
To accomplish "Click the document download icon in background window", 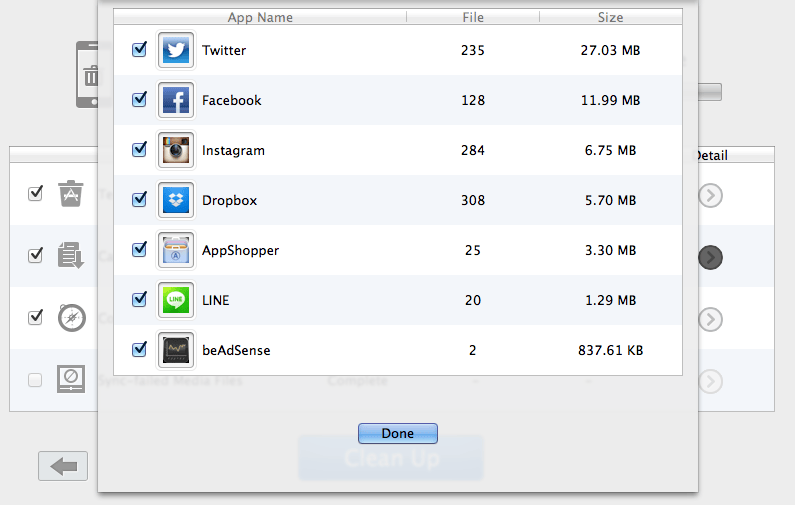I will click(x=70, y=255).
